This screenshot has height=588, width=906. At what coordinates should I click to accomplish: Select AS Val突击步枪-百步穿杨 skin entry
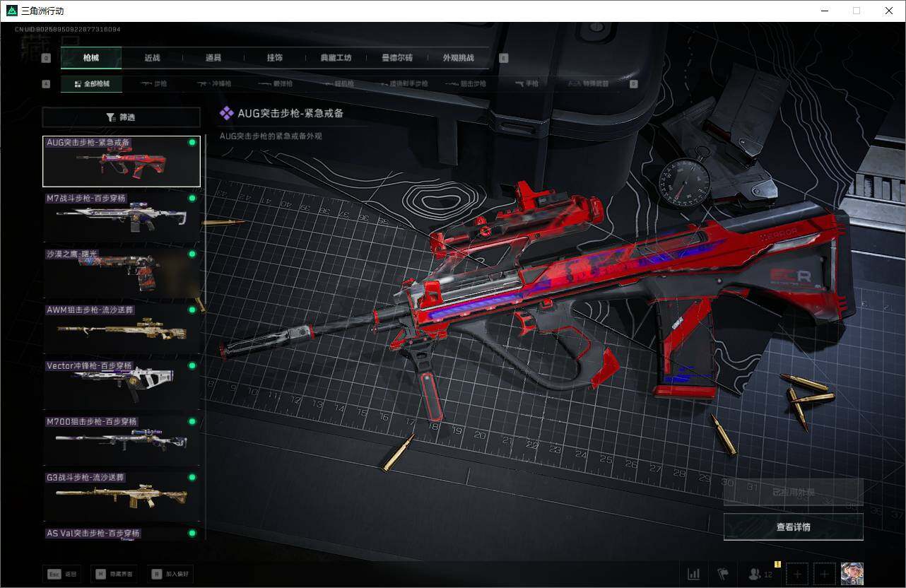[122, 534]
